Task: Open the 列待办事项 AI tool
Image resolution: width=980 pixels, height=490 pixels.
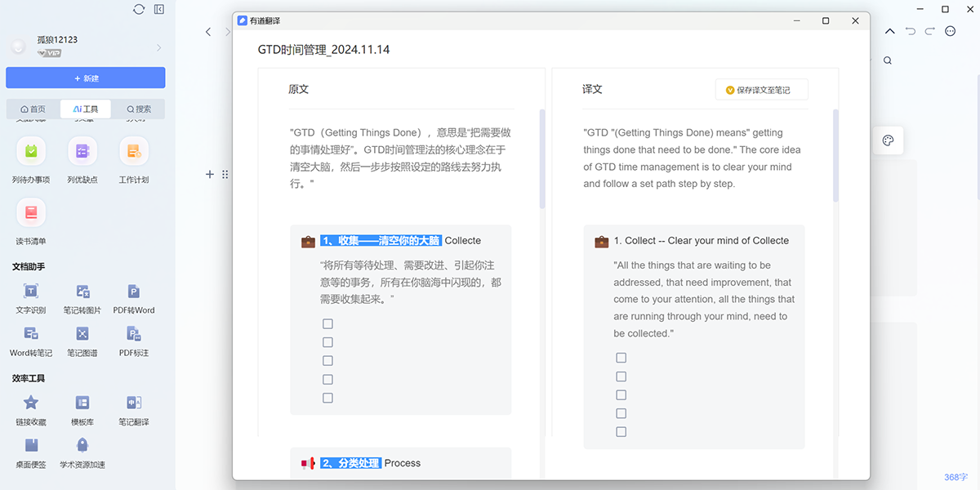Action: pos(31,152)
